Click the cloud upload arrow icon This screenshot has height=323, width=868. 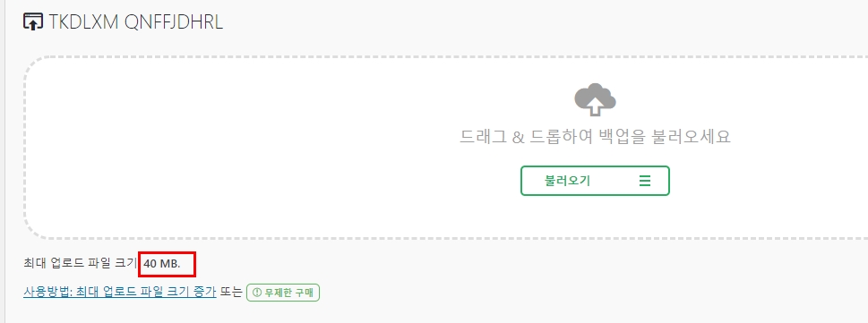tap(595, 99)
